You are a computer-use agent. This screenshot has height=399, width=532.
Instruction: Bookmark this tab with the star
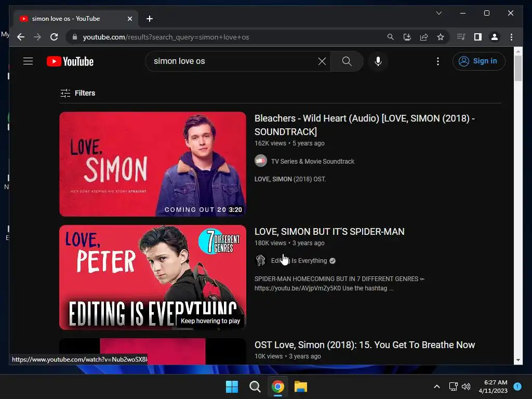(441, 37)
